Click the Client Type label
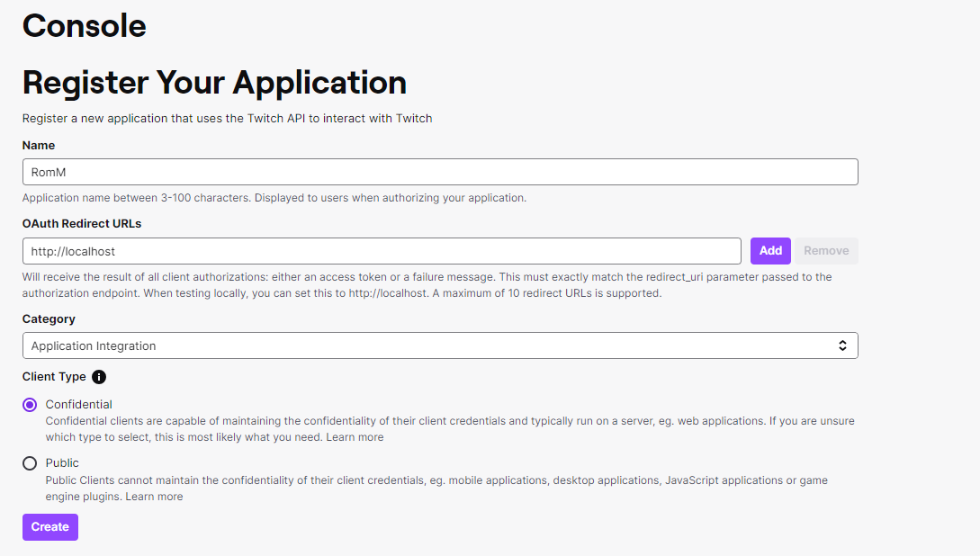980x556 pixels. pyautogui.click(x=54, y=377)
